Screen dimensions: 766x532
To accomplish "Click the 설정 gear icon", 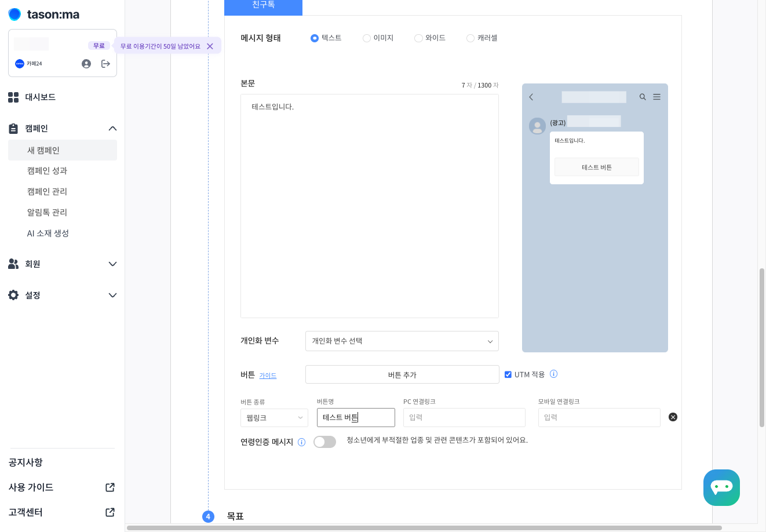I will pyautogui.click(x=13, y=295).
